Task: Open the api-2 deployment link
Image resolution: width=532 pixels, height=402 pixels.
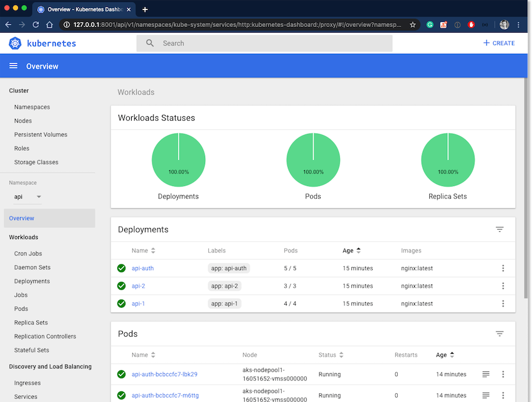Action: 139,286
